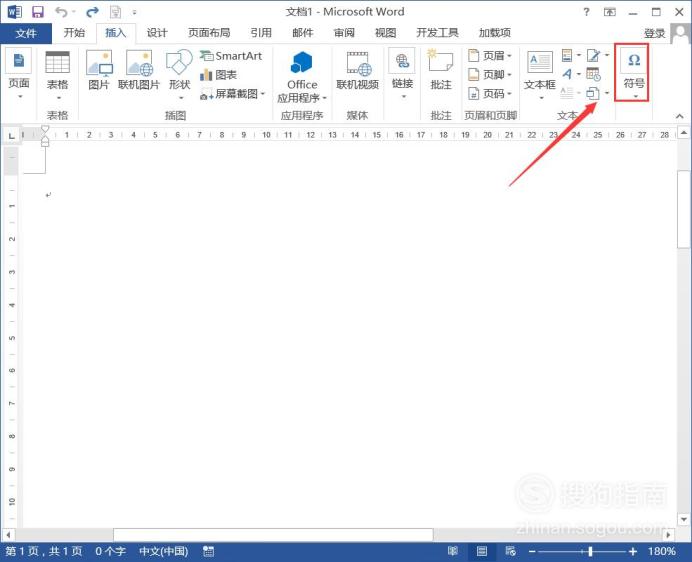Open the 链接 Links dropdown
Screen dimensions: 692x562
click(402, 74)
